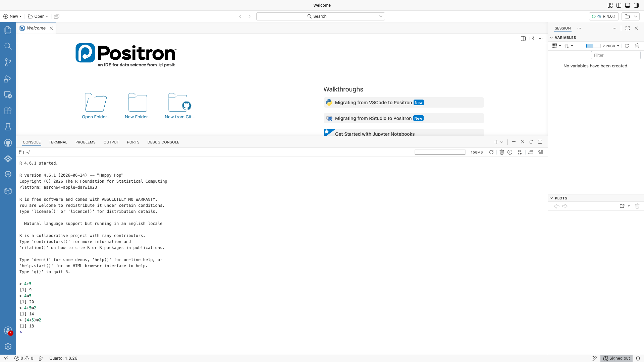Click the Accounts icon with notification badge

coord(8,331)
